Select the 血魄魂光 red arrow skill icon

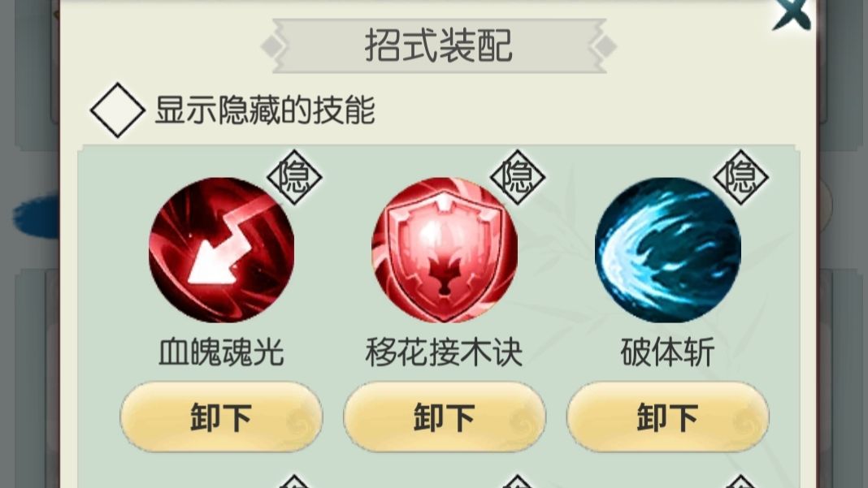221,250
